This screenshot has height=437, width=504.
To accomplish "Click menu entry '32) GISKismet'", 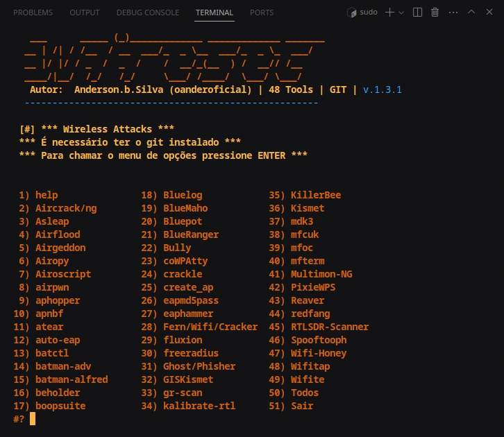I will [x=177, y=379].
